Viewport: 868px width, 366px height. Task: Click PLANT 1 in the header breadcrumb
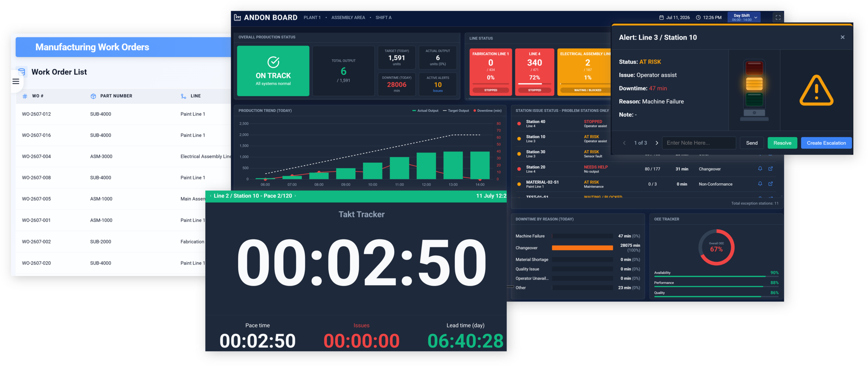coord(312,18)
